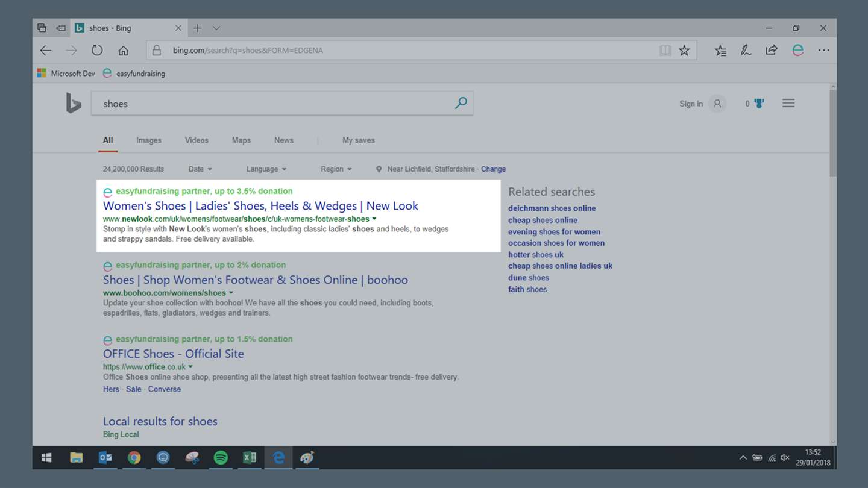Launch Chrome from the taskbar
Screen dimensions: 868x488
click(134, 458)
